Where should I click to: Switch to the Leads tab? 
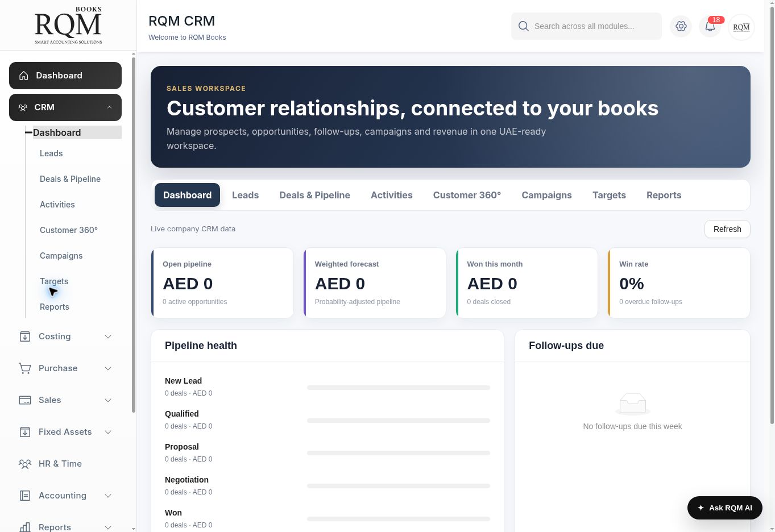click(x=245, y=195)
